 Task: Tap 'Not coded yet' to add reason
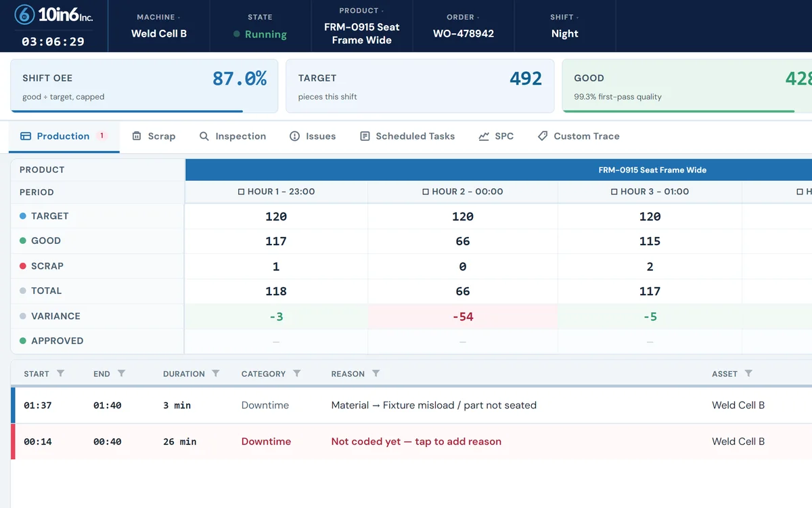pyautogui.click(x=416, y=442)
